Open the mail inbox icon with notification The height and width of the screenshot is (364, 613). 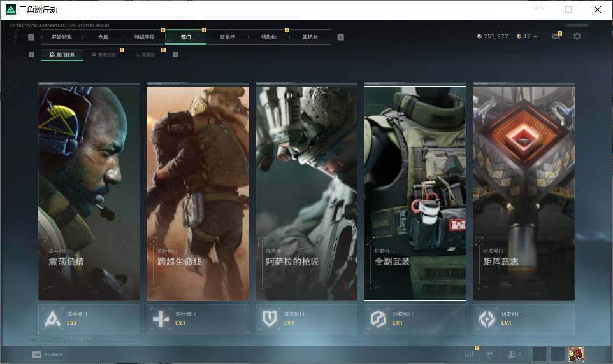coord(556,36)
